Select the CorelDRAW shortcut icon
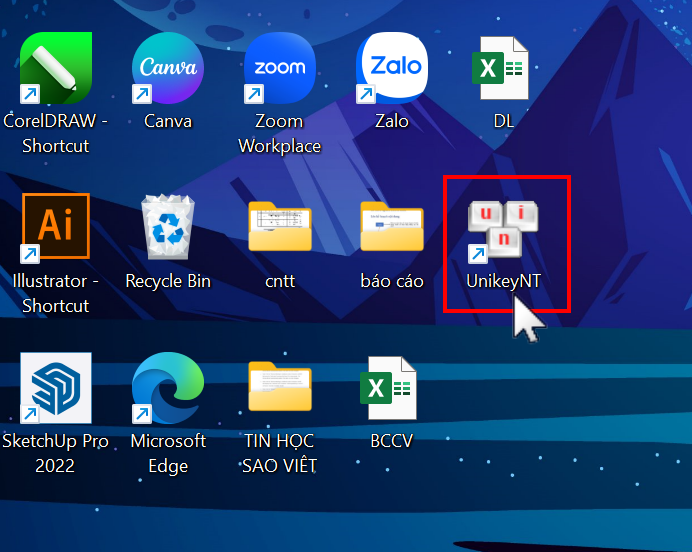This screenshot has width=692, height=552. [56, 68]
